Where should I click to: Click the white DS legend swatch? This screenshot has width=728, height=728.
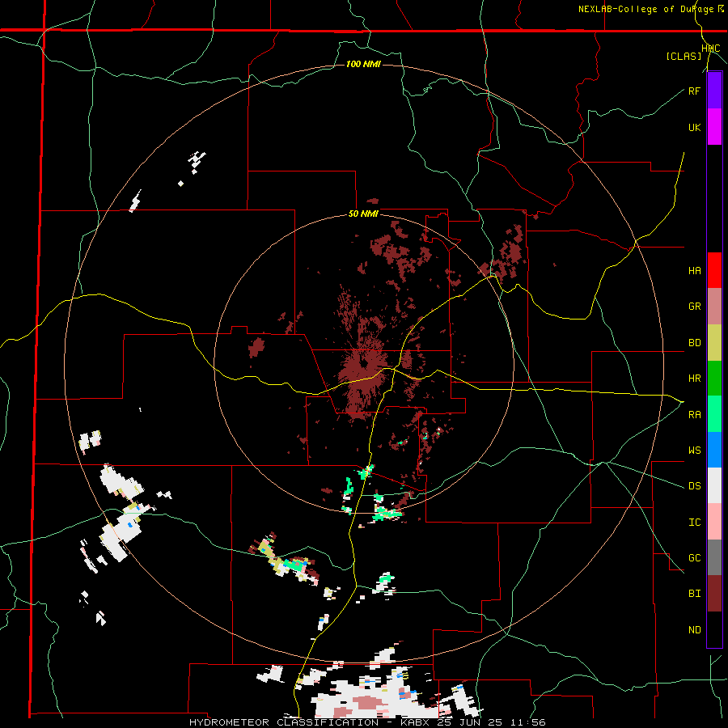[x=714, y=485]
